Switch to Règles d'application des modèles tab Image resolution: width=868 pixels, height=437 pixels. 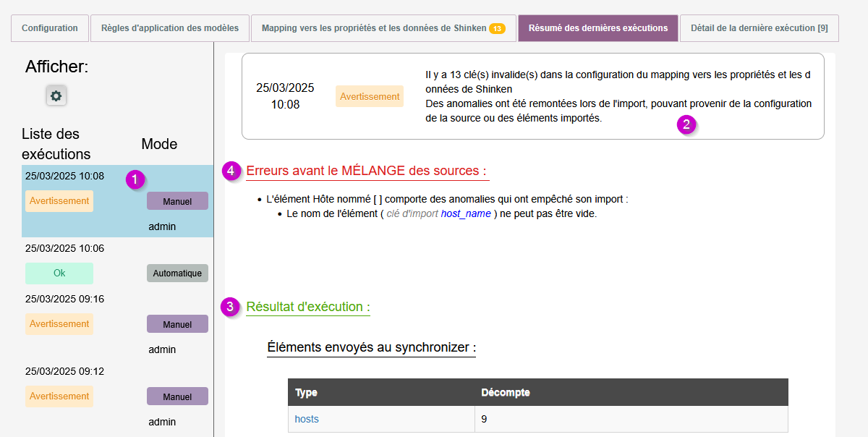click(169, 28)
